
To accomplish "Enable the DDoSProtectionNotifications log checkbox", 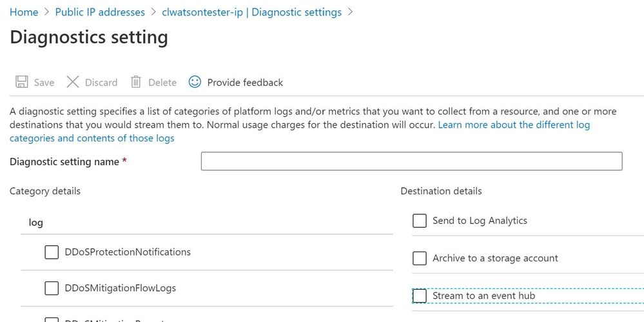I will point(52,252).
